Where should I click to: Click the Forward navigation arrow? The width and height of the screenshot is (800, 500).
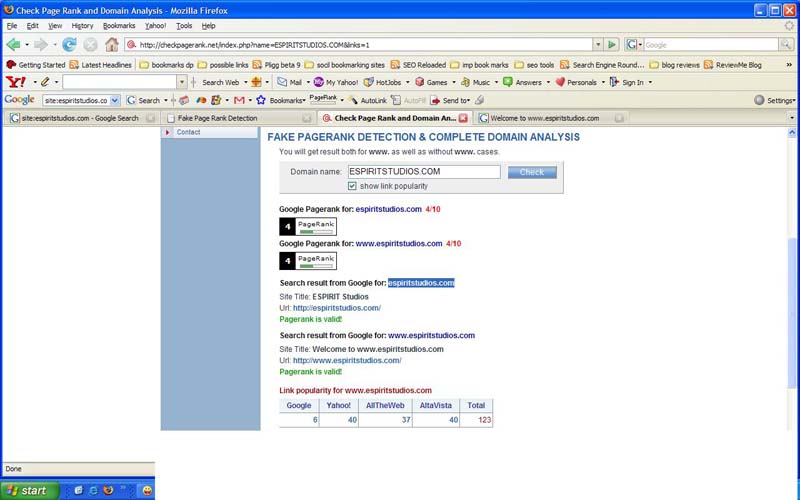[x=41, y=45]
